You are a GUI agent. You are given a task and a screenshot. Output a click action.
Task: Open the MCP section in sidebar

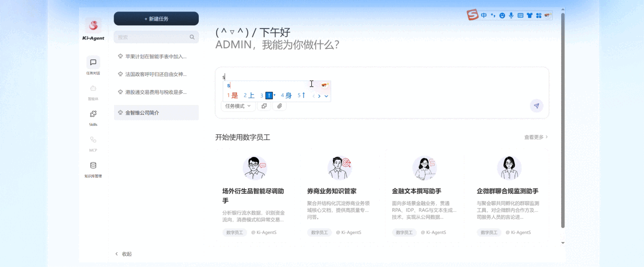pos(93,142)
